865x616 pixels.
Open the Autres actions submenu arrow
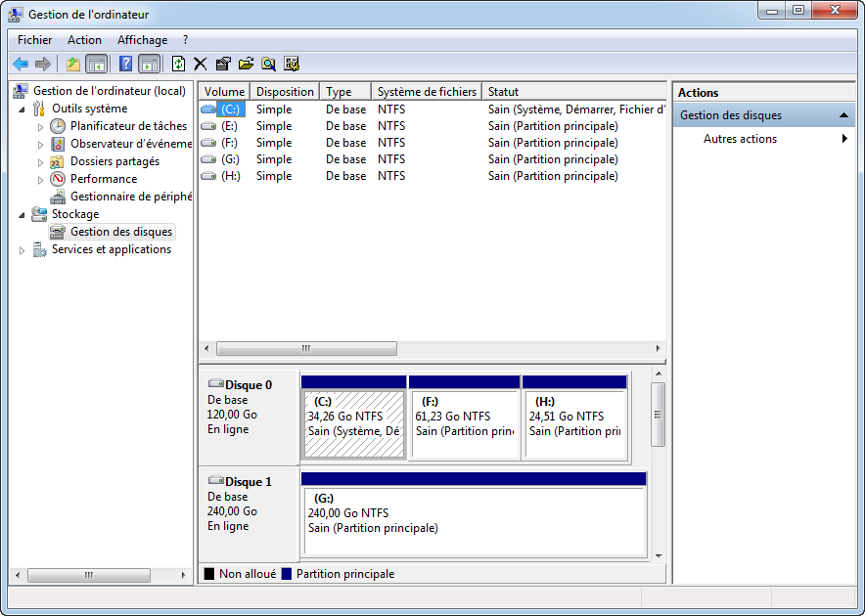(844, 139)
